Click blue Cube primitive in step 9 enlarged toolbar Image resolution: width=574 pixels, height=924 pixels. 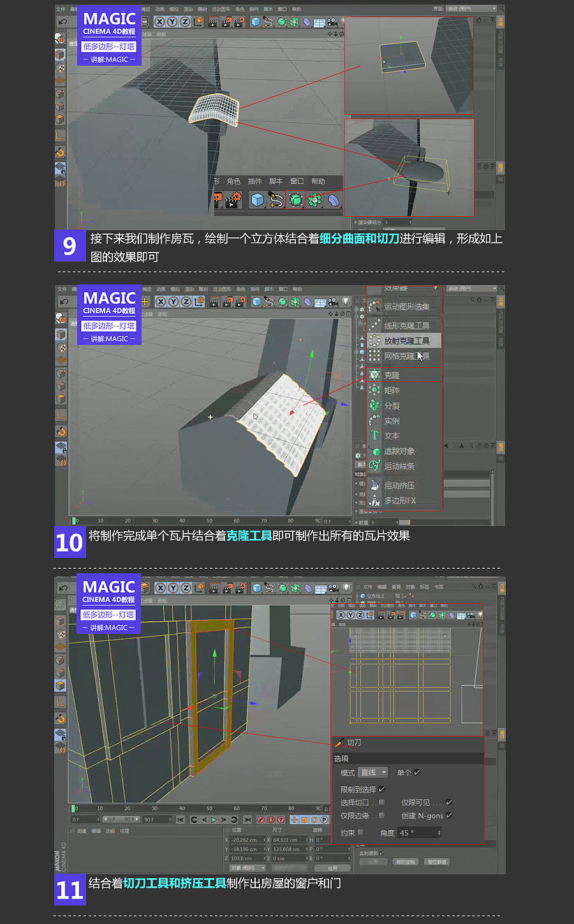[x=257, y=200]
